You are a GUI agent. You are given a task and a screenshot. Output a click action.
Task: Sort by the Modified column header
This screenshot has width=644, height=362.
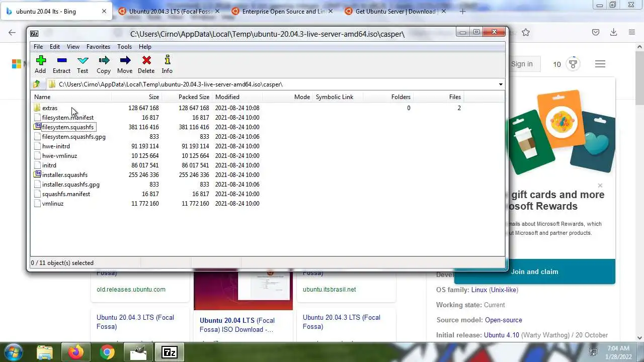(237, 97)
